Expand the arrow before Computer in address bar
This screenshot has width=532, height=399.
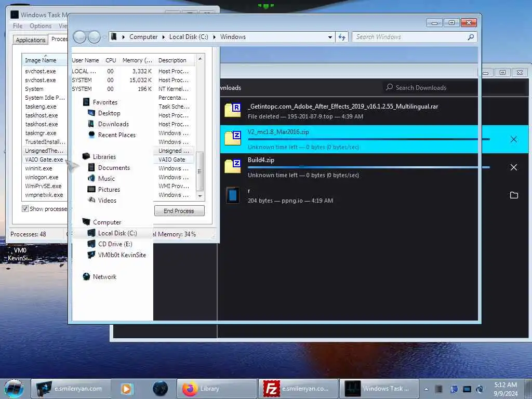pos(123,37)
